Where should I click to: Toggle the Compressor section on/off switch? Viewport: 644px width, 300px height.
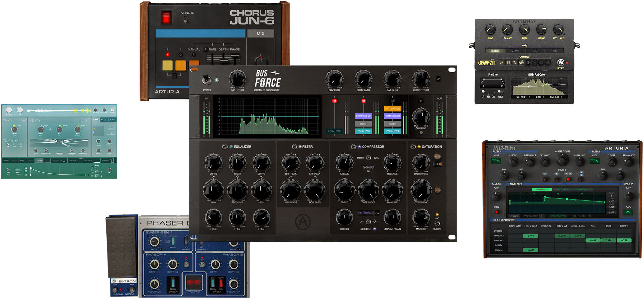click(x=353, y=147)
